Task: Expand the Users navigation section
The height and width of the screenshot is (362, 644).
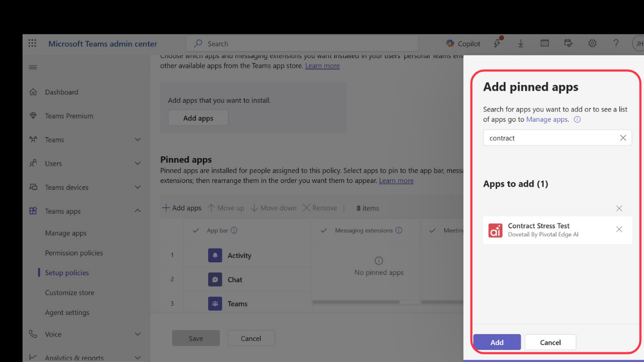Action: [137, 164]
